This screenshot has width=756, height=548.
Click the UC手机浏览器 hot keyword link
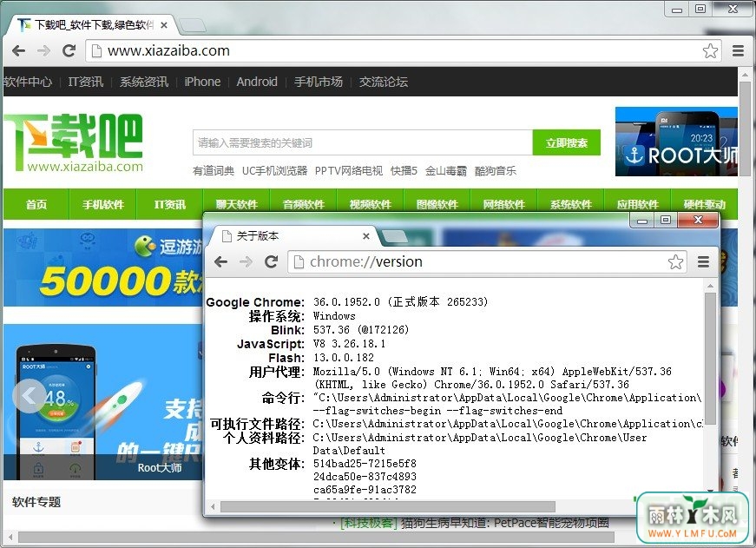275,171
